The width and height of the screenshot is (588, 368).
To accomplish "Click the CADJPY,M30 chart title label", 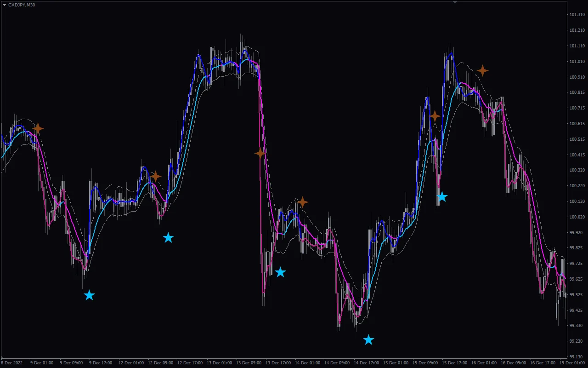I will click(22, 5).
